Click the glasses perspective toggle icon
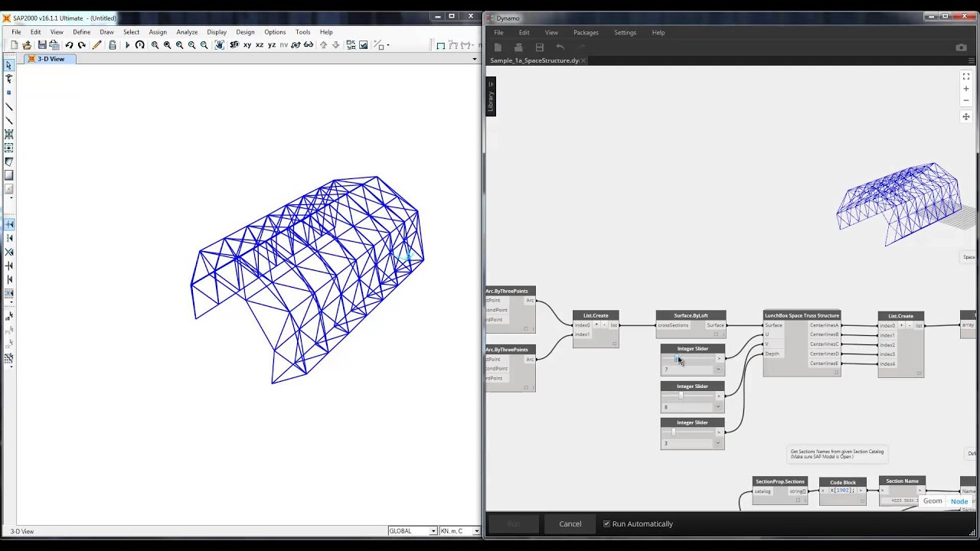 [x=308, y=45]
